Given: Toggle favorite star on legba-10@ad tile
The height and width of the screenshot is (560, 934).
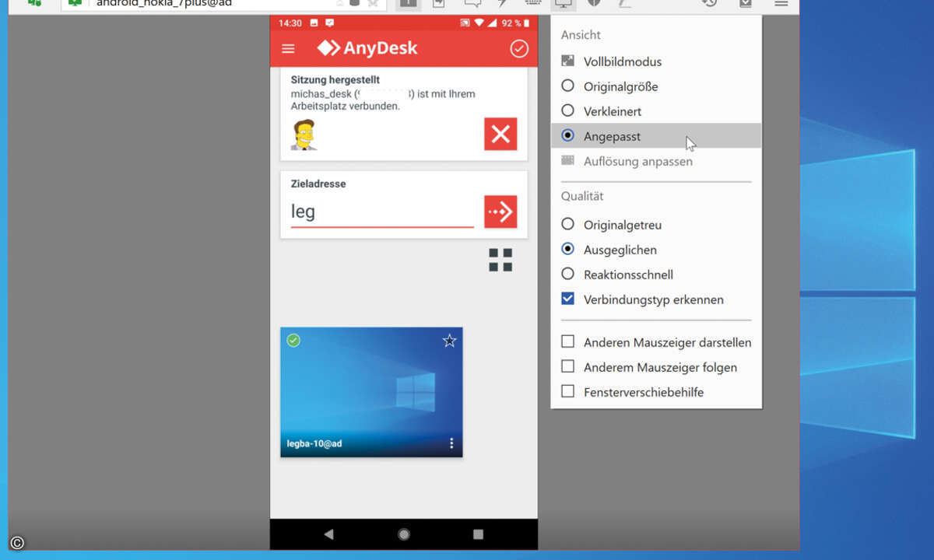Looking at the screenshot, I should [449, 341].
